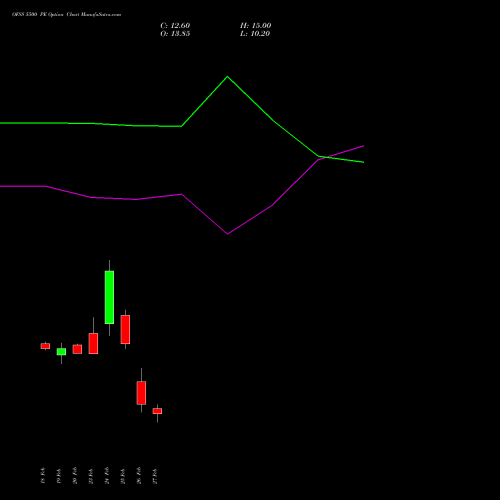
Task: Click the '18 Feb' date axis label
Action: pyautogui.click(x=43, y=476)
